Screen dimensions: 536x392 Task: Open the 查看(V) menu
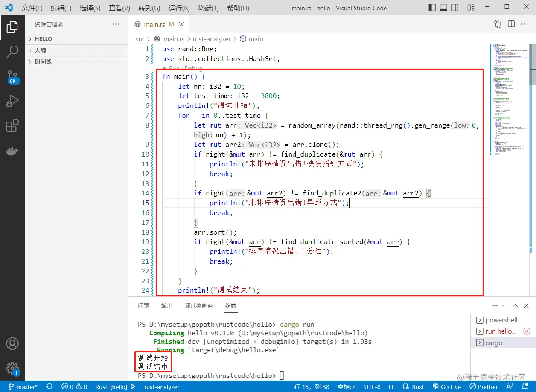pyautogui.click(x=119, y=8)
